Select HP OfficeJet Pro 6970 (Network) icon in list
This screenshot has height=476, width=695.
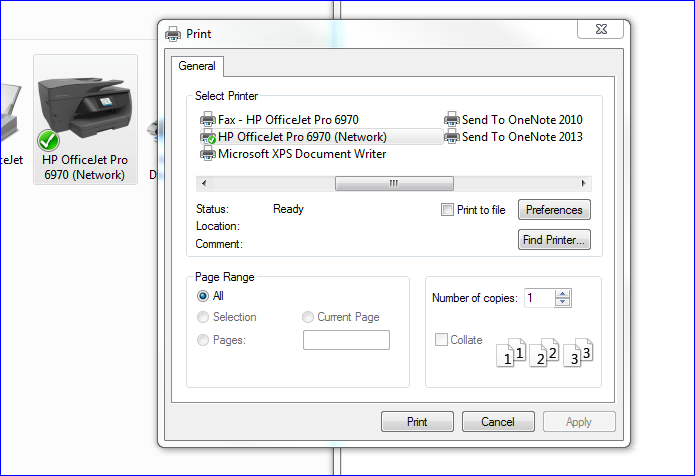[208, 137]
